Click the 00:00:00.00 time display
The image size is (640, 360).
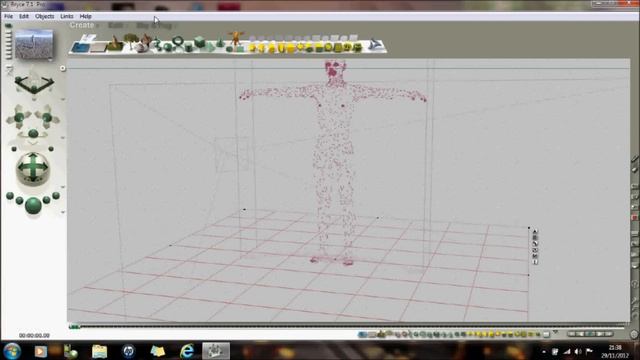[x=34, y=336]
